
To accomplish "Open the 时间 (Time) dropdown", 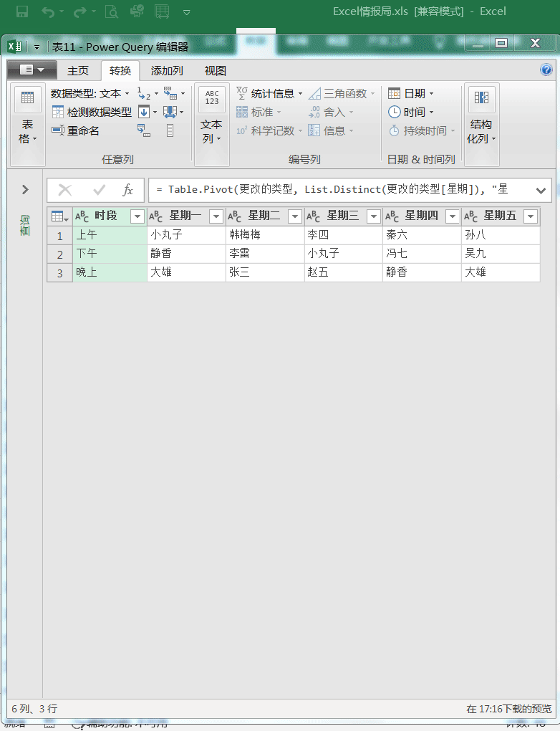I will [411, 112].
